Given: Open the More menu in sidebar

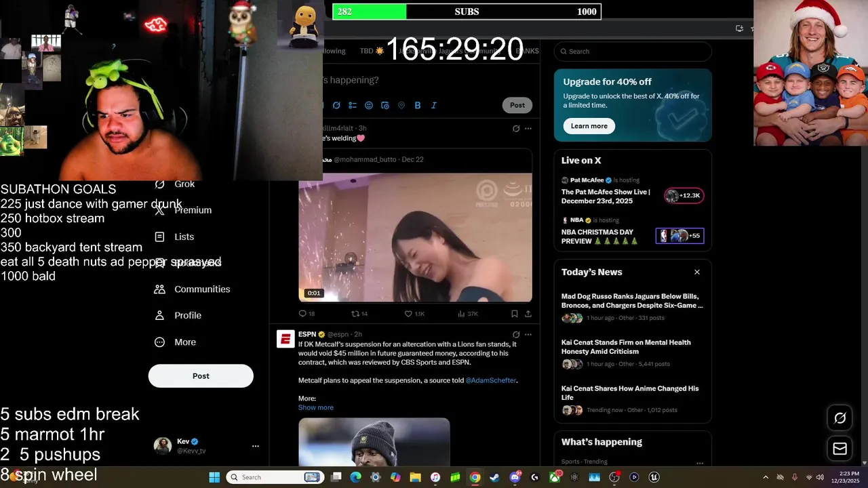Looking at the screenshot, I should click(x=175, y=342).
